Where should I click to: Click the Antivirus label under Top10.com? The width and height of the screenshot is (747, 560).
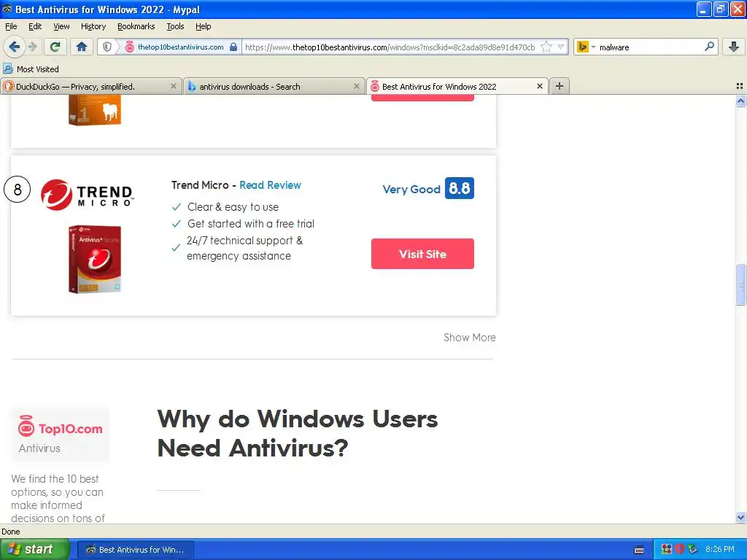[x=39, y=448]
